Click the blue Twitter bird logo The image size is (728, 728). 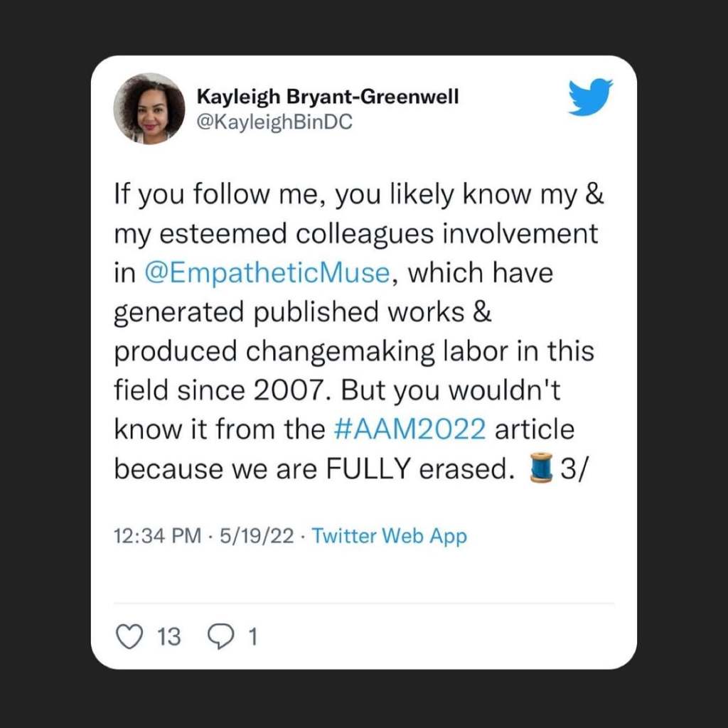pyautogui.click(x=590, y=97)
